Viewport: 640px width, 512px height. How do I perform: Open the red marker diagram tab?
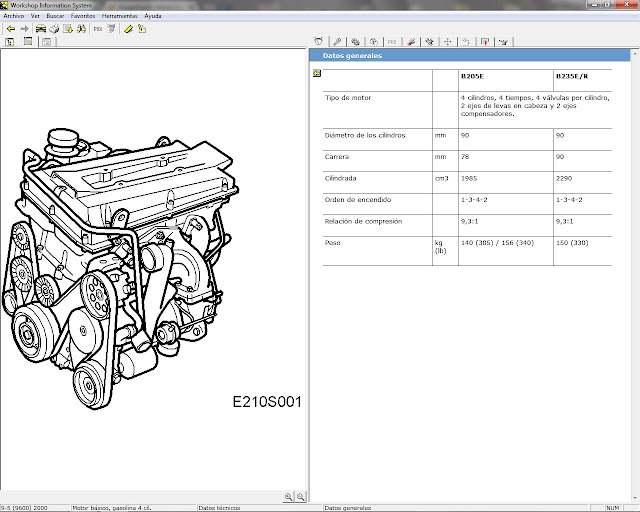485,42
